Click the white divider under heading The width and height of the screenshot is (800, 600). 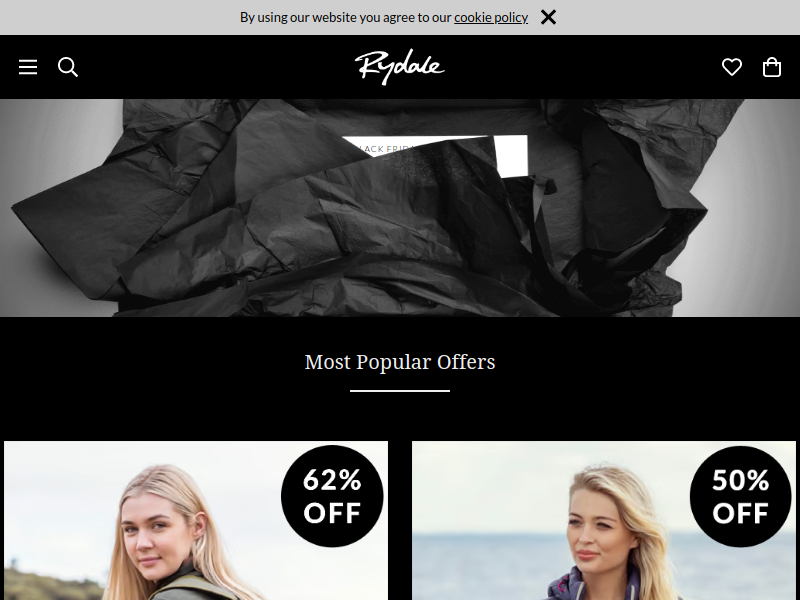point(400,391)
